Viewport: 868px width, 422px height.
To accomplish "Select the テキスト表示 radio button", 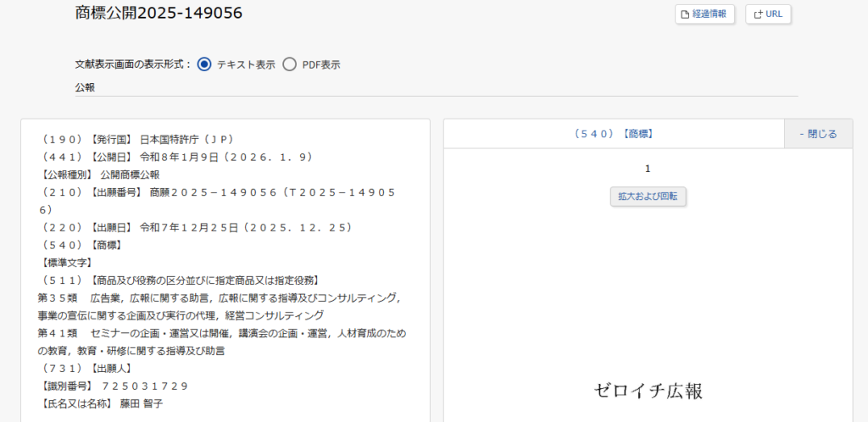I will tap(204, 64).
